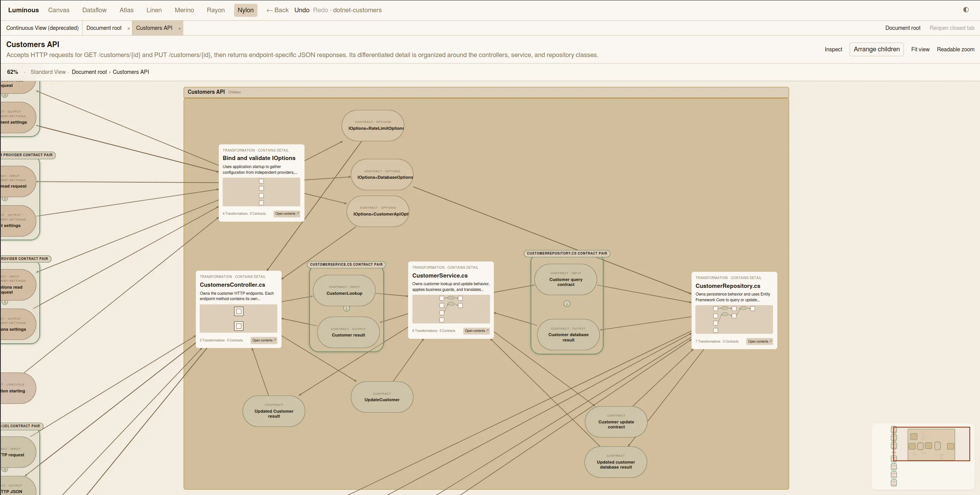Image resolution: width=980 pixels, height=495 pixels.
Task: Expand arrow between CustomerLookup and Customer result
Action: tap(347, 308)
